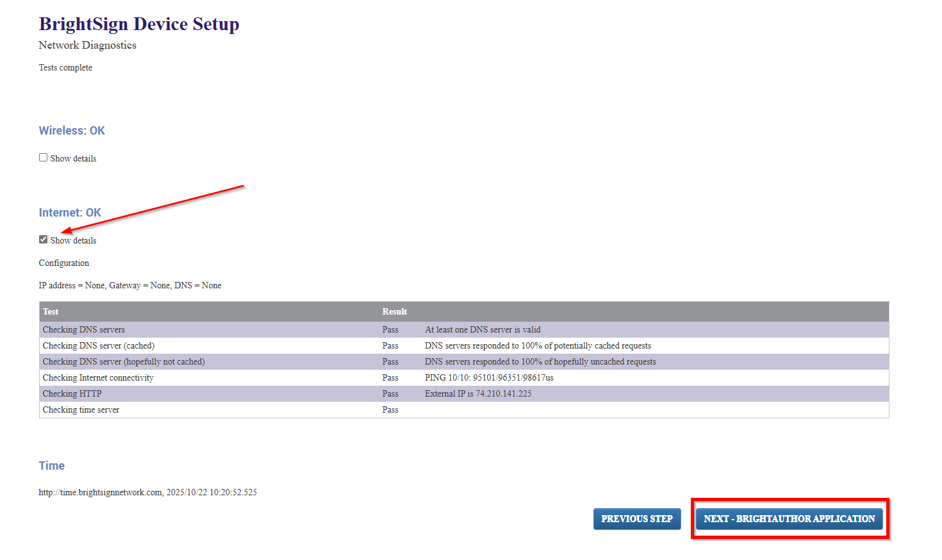Click Next - BrightAuthor Application button

[x=789, y=519]
